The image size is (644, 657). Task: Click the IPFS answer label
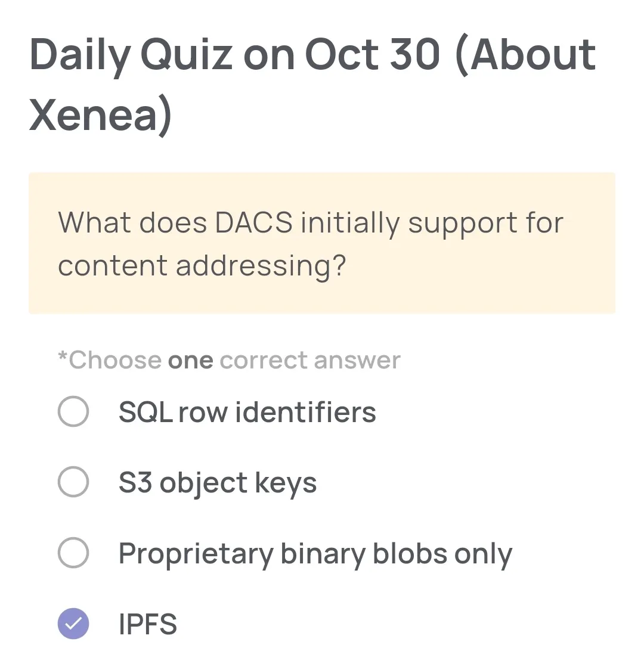tap(147, 624)
